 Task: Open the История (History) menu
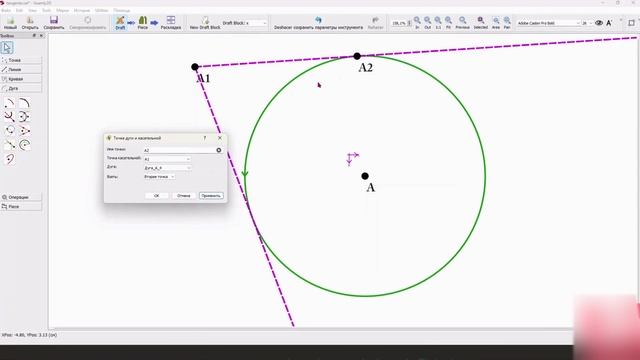coord(82,10)
